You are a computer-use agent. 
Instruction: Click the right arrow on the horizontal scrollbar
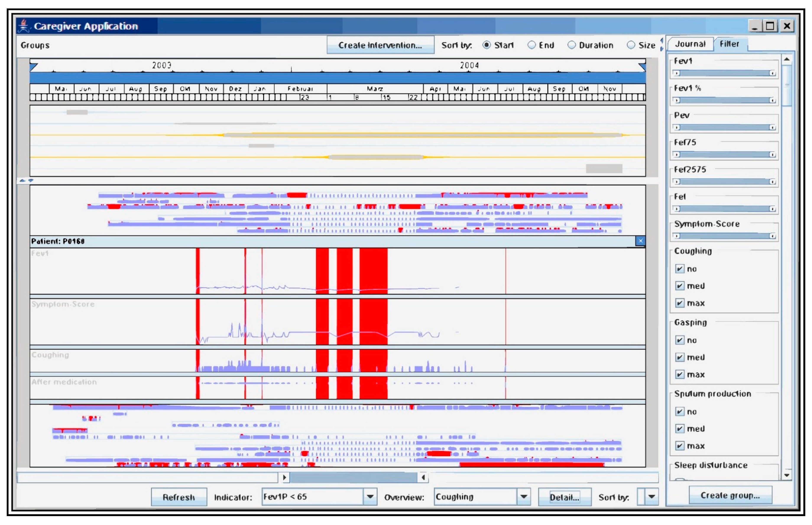click(285, 477)
